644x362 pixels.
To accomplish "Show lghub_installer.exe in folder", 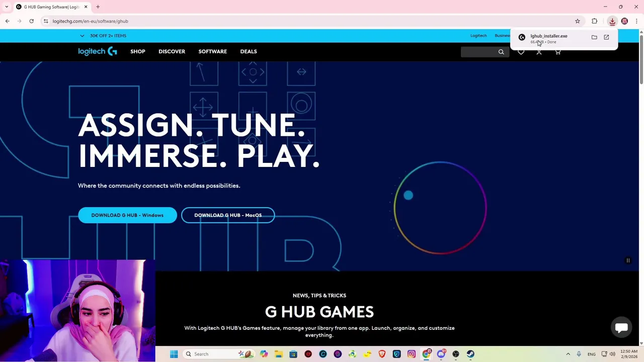I will tap(594, 37).
